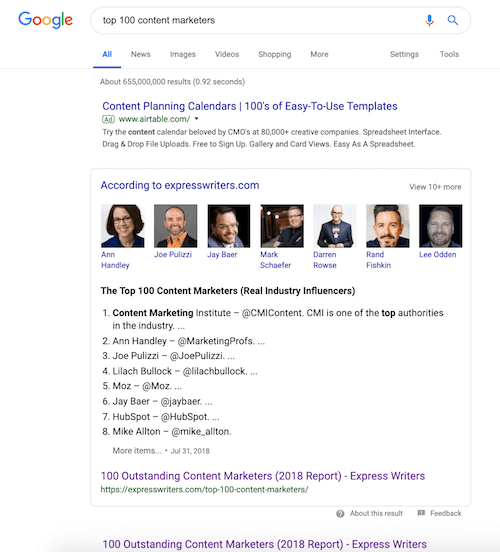The width and height of the screenshot is (500, 552).
Task: Open the search Tools options
Action: [x=449, y=54]
